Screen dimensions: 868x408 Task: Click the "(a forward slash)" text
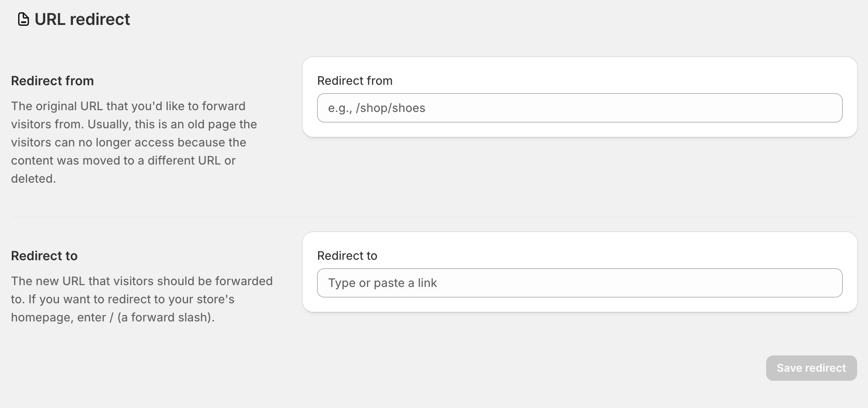coord(166,317)
